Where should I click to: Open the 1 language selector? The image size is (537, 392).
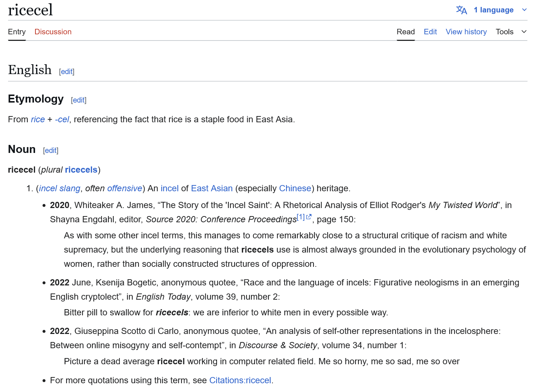(x=494, y=10)
